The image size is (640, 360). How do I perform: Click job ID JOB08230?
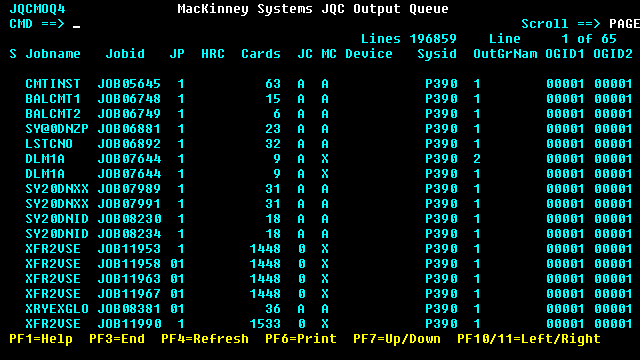pyautogui.click(x=129, y=219)
